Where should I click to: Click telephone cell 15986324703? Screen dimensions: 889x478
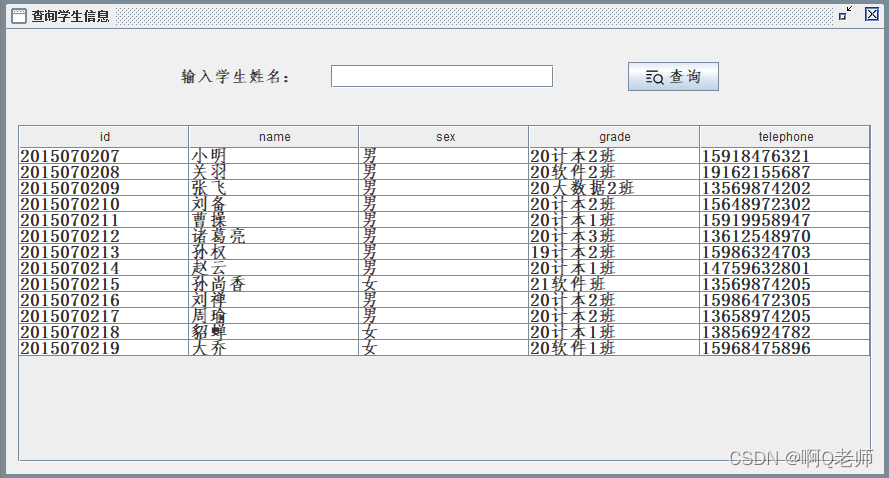pos(785,252)
